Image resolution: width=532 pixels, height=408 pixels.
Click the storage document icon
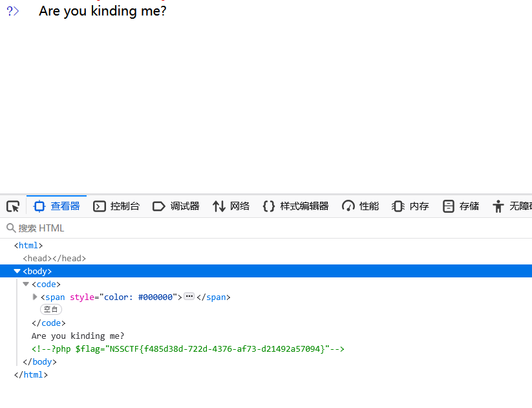click(x=448, y=206)
